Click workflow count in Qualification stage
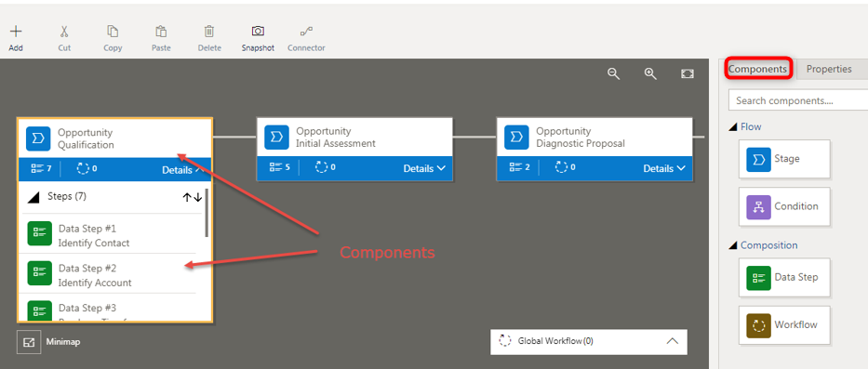Screen dimensions: 868x369 (x=87, y=169)
